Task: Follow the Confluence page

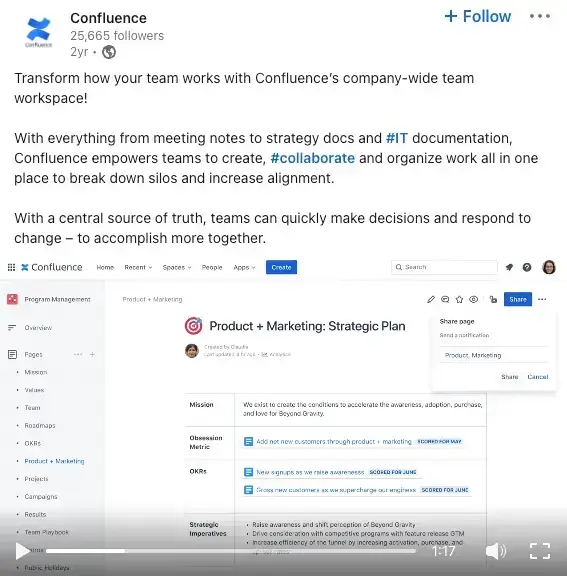Action: [x=477, y=16]
